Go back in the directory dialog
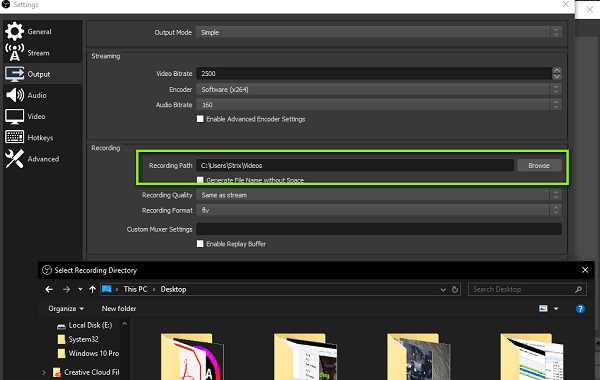Viewport: 600px width, 380px height. click(49, 289)
